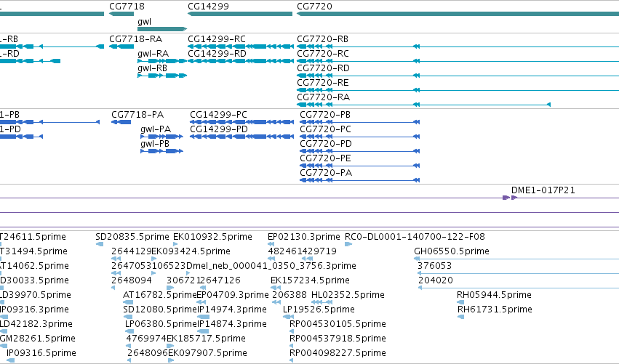Open EST RH05944.5prime
The image size is (619, 364).
click(x=494, y=296)
